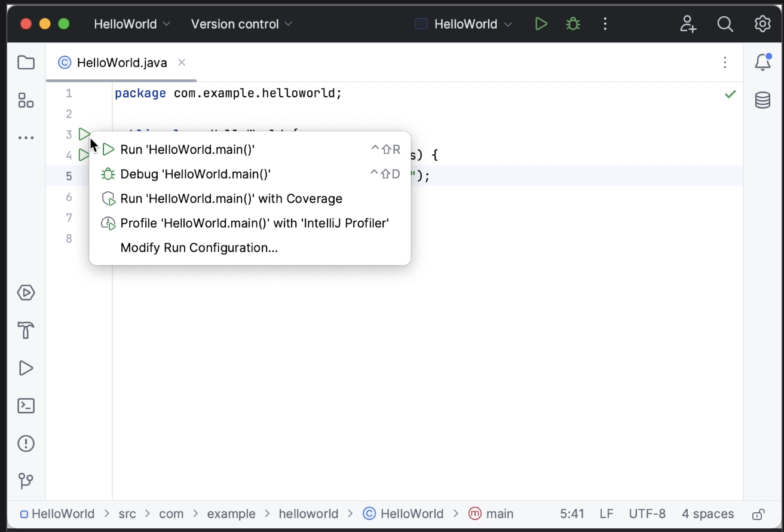
Task: Click the green inspection checkmark in editor
Action: tap(730, 94)
